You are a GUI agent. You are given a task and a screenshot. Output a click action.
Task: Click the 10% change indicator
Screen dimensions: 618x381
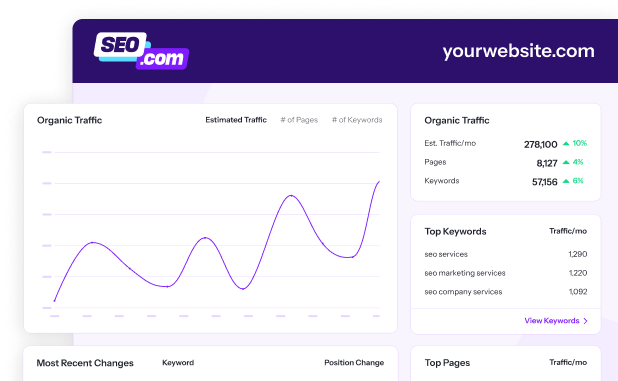click(579, 143)
